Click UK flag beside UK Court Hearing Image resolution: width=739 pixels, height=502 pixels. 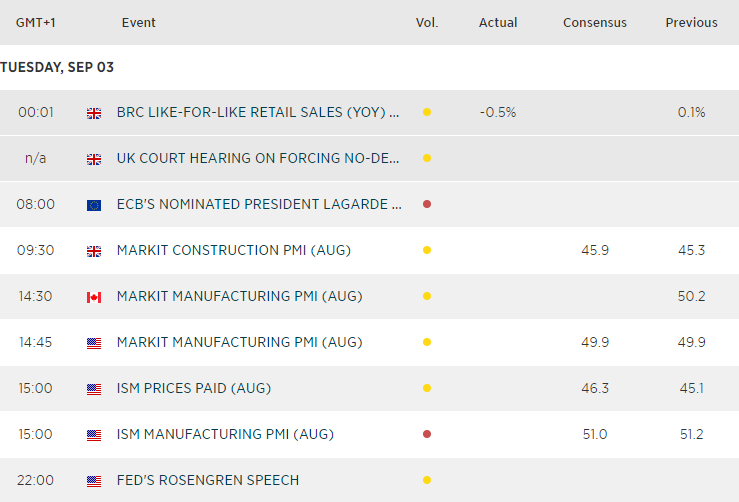[x=94, y=159]
